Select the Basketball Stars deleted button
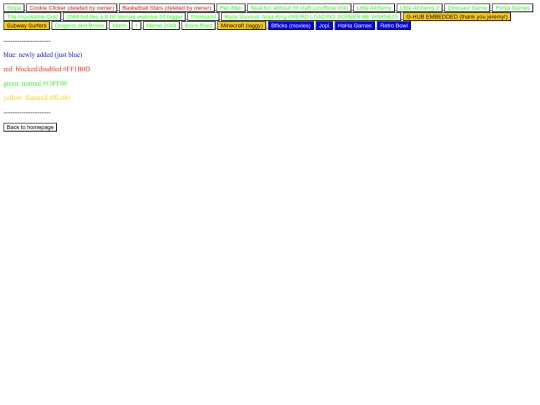This screenshot has height=405, width=540. (167, 8)
